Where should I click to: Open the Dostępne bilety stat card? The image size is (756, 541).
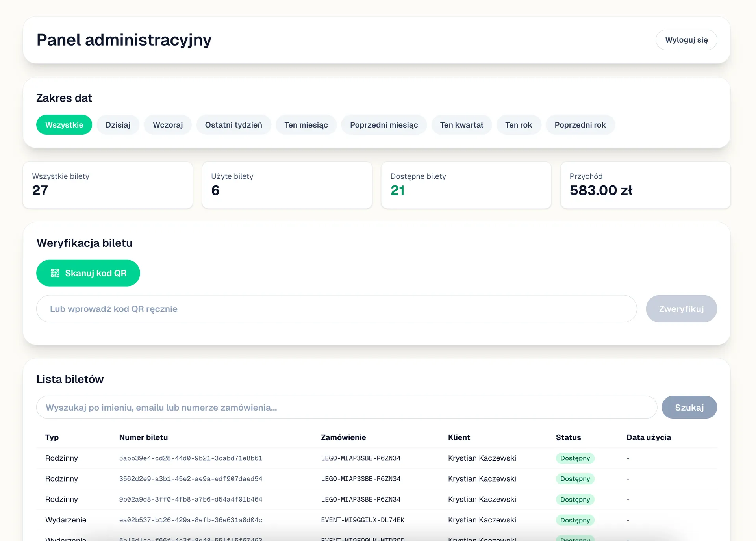[466, 185]
